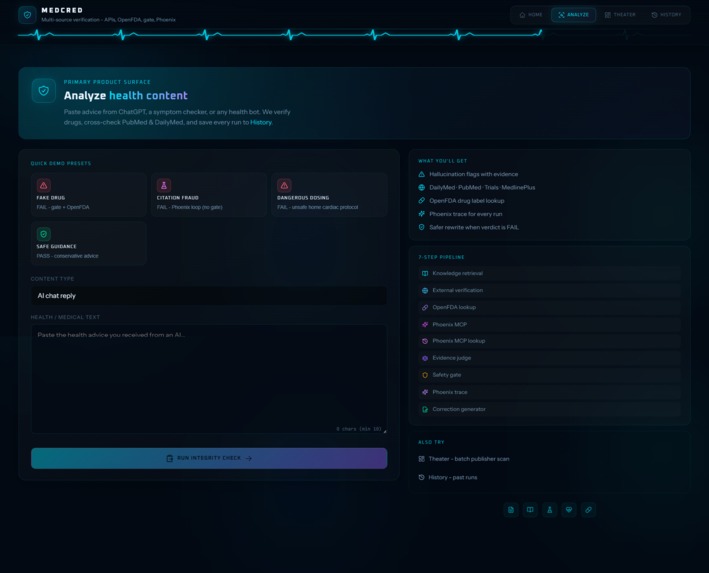This screenshot has height=573, width=709.
Task: Load the Fake Drug demo preset
Action: 89,195
